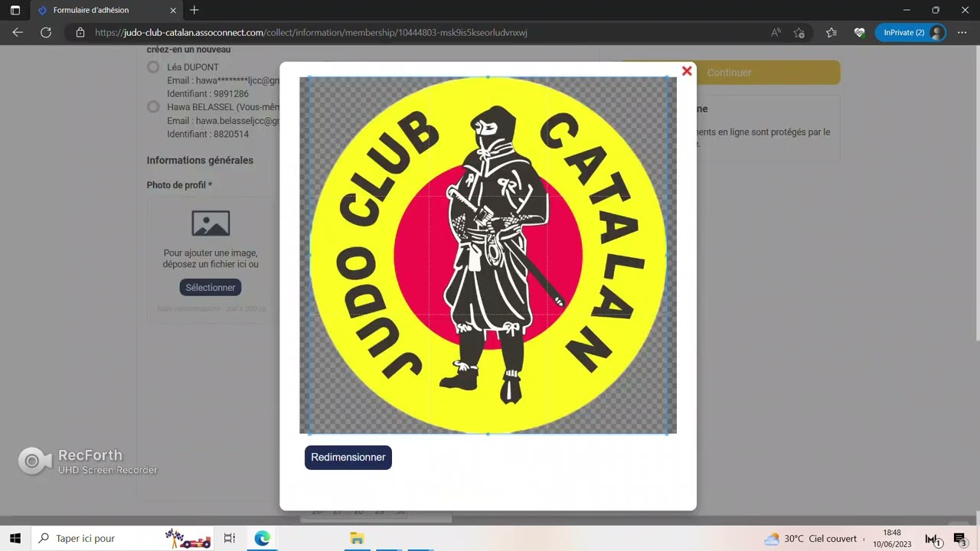Click the address bar URL
Viewport: 980px width, 551px height.
tap(311, 33)
